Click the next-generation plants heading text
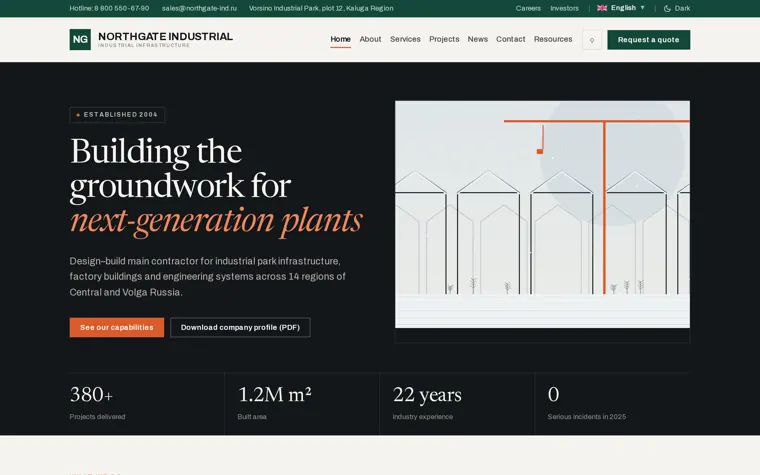The image size is (760, 475). tap(216, 221)
